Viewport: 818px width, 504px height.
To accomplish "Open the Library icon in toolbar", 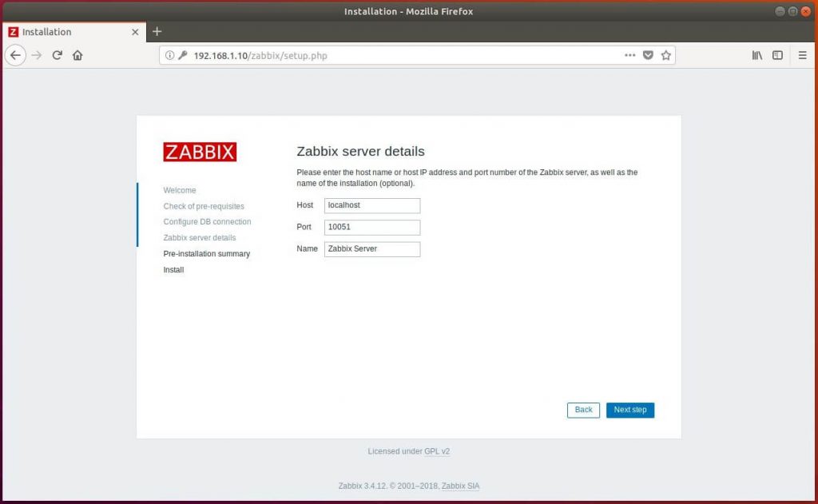I will 757,55.
